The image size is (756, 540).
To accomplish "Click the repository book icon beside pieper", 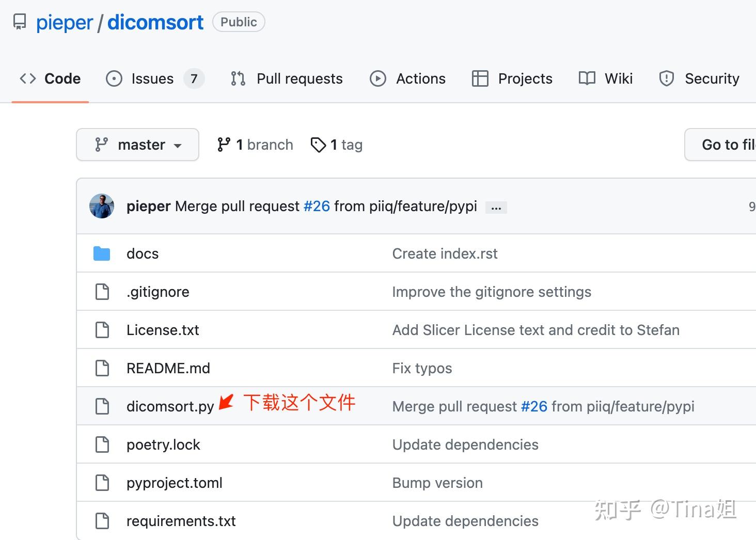I will [20, 22].
